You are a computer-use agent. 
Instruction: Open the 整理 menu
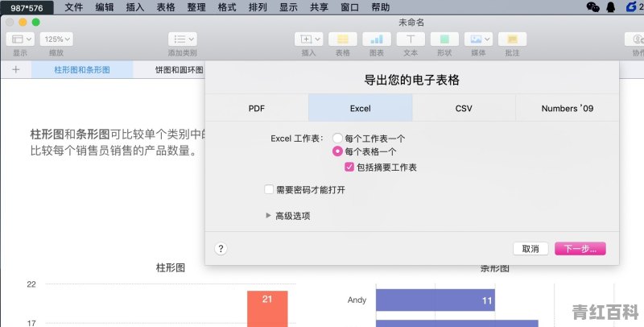tap(196, 7)
